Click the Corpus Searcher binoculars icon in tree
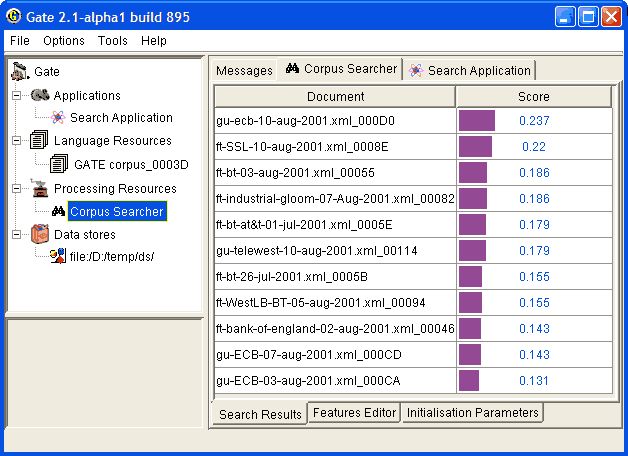Screen dimensions: 628x456 point(58,211)
